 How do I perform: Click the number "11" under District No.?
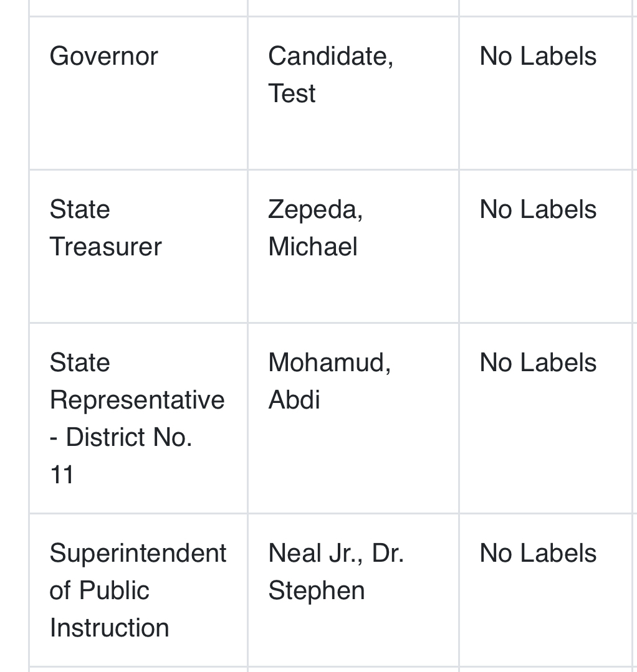pyautogui.click(x=62, y=475)
